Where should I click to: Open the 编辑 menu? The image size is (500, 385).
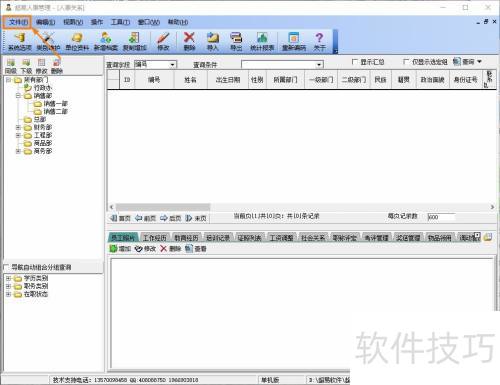[46, 22]
